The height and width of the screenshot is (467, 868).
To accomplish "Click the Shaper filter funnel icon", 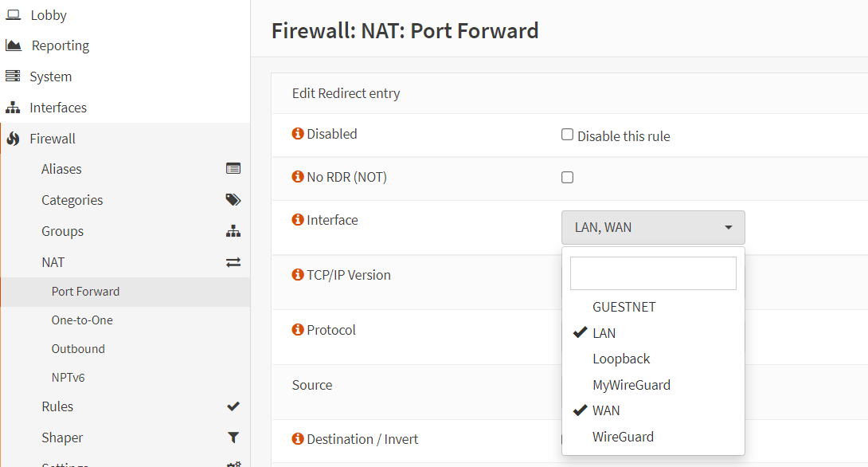I will pyautogui.click(x=233, y=438).
